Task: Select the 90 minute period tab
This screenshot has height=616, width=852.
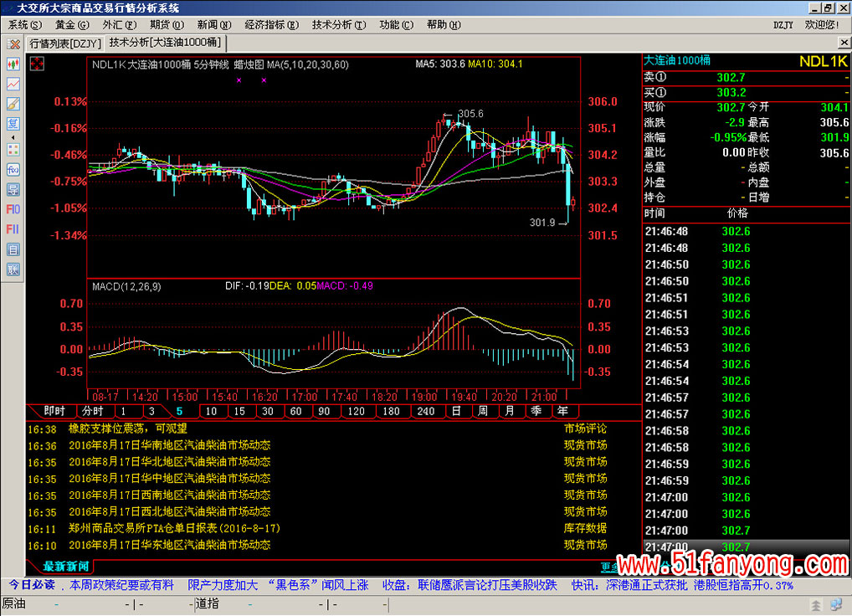Action: click(325, 411)
